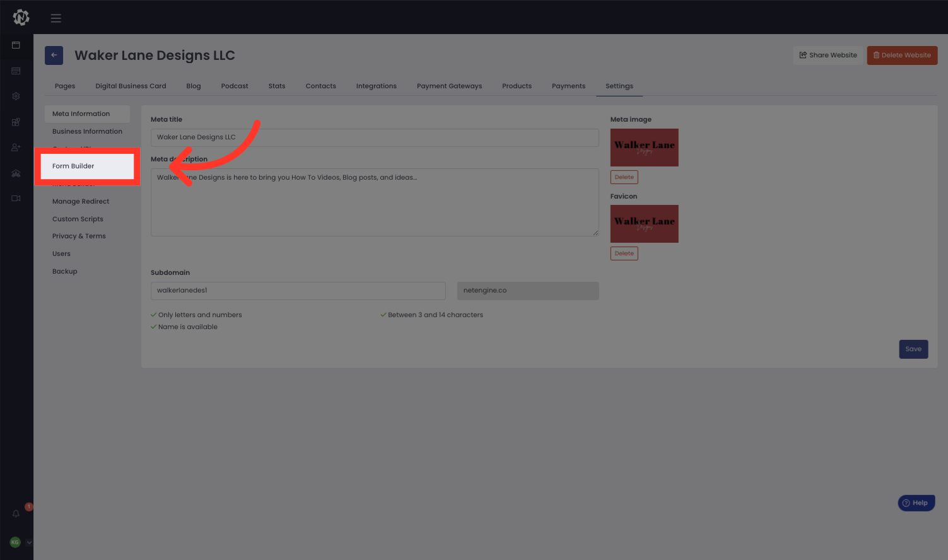This screenshot has width=948, height=560.
Task: Click the Favicon thumbnail
Action: [645, 224]
